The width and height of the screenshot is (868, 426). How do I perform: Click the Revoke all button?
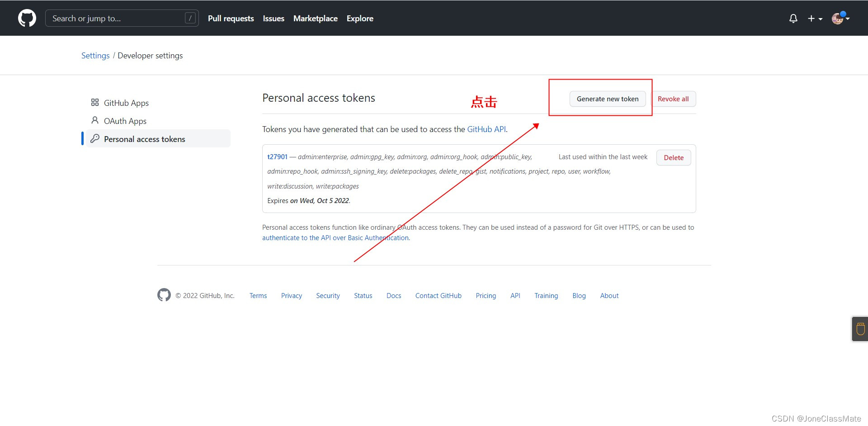point(673,99)
